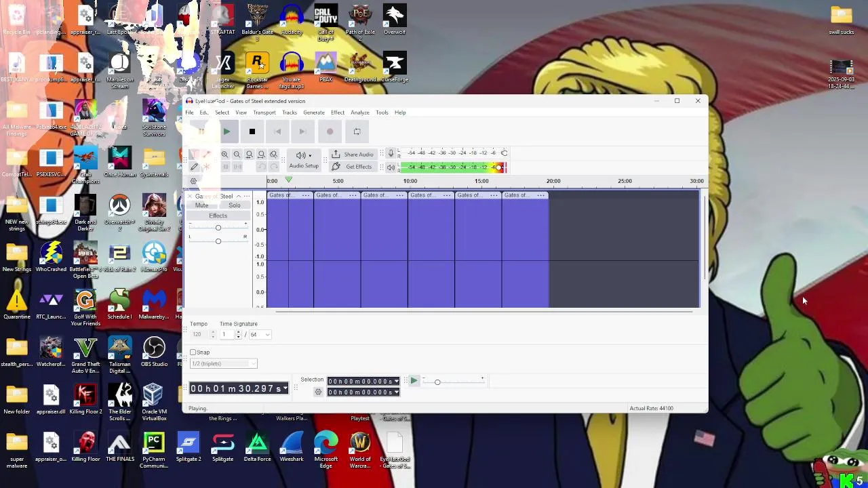Image resolution: width=868 pixels, height=488 pixels.
Task: Open selection end time format dropdown
Action: pyautogui.click(x=396, y=392)
